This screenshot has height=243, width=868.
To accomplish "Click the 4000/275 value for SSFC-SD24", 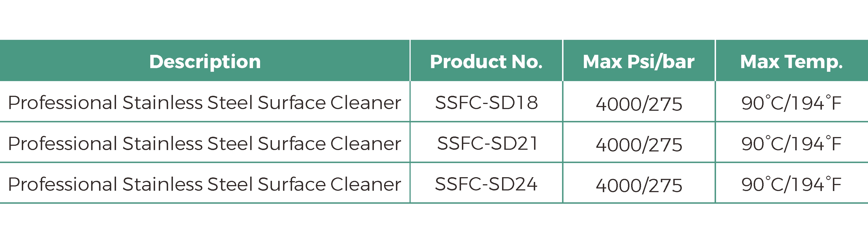I will point(639,185).
